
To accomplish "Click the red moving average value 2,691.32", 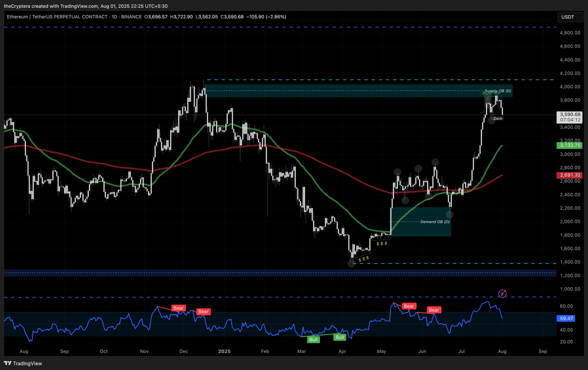I will coord(571,175).
